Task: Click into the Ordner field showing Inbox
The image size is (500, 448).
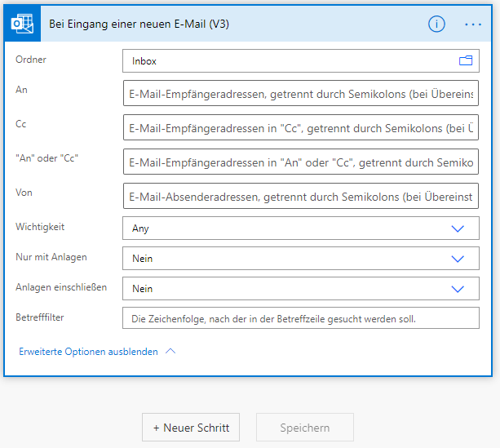Action: (x=301, y=60)
